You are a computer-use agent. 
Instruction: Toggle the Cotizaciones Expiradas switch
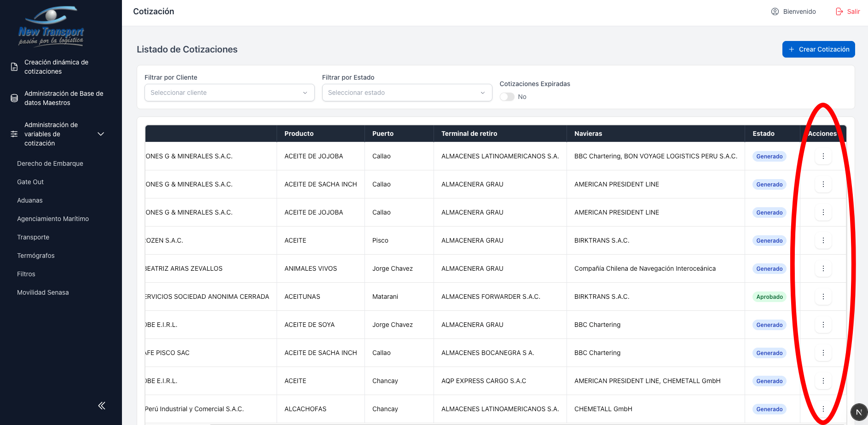coord(507,97)
